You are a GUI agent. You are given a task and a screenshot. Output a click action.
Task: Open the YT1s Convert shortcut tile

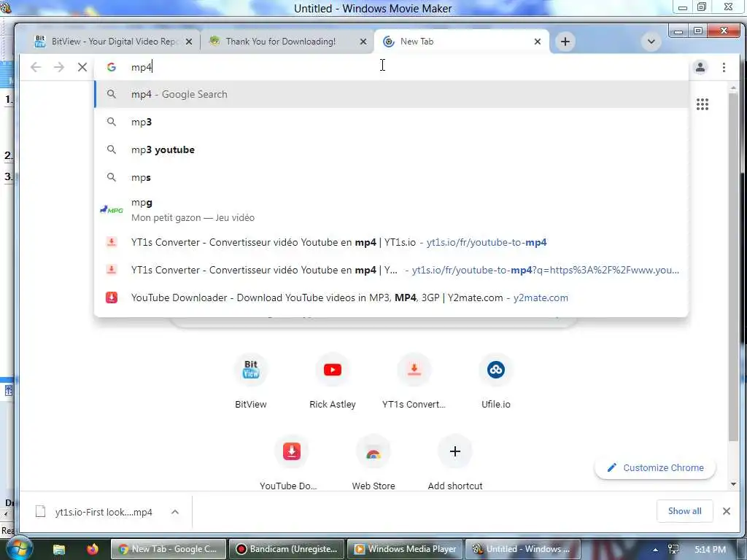tap(414, 381)
